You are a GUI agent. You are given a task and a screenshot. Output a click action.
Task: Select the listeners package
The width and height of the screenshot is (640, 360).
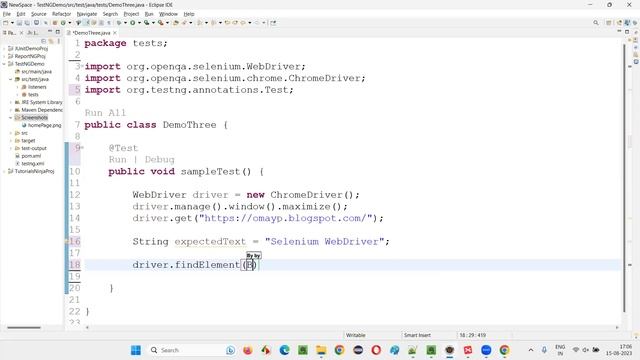[37, 87]
